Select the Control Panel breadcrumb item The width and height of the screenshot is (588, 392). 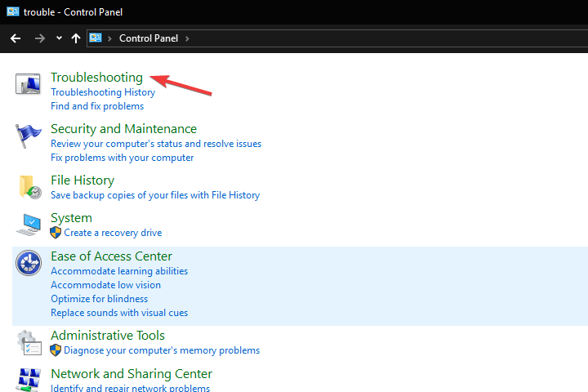coord(148,38)
